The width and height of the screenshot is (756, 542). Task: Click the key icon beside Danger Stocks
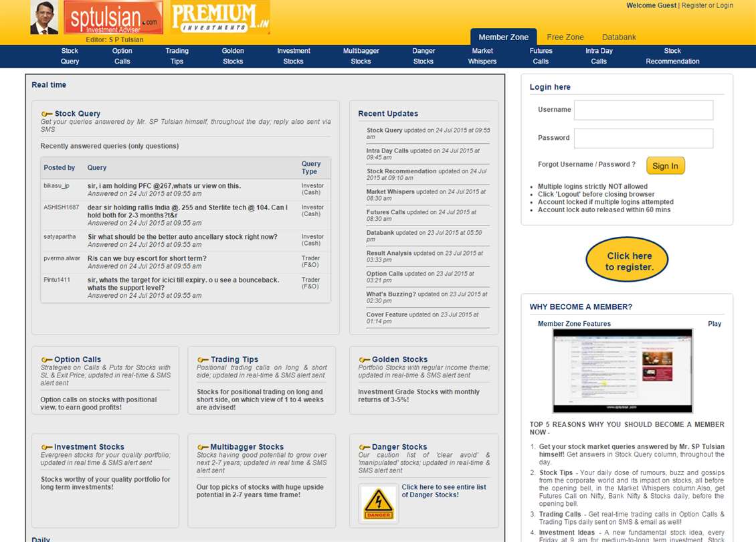point(365,448)
